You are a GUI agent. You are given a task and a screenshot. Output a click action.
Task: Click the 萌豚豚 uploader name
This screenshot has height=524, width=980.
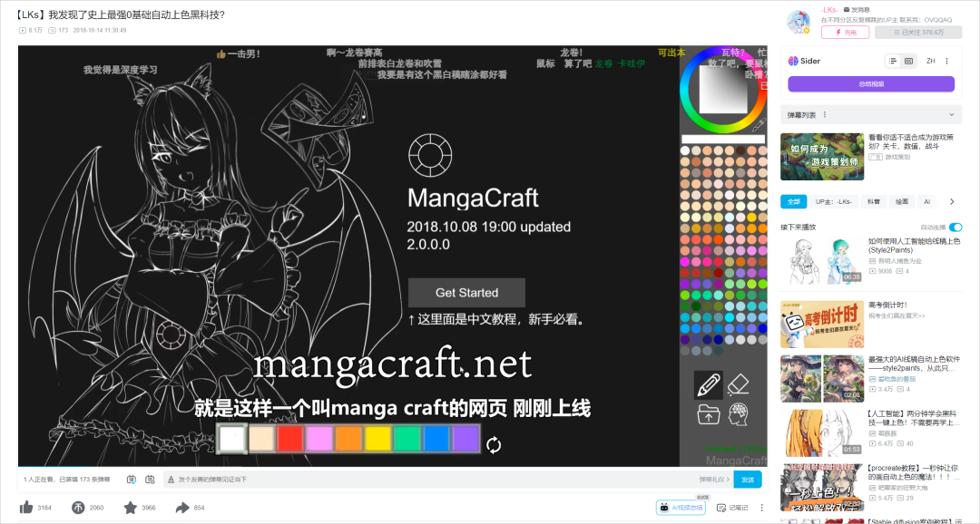pyautogui.click(x=887, y=433)
